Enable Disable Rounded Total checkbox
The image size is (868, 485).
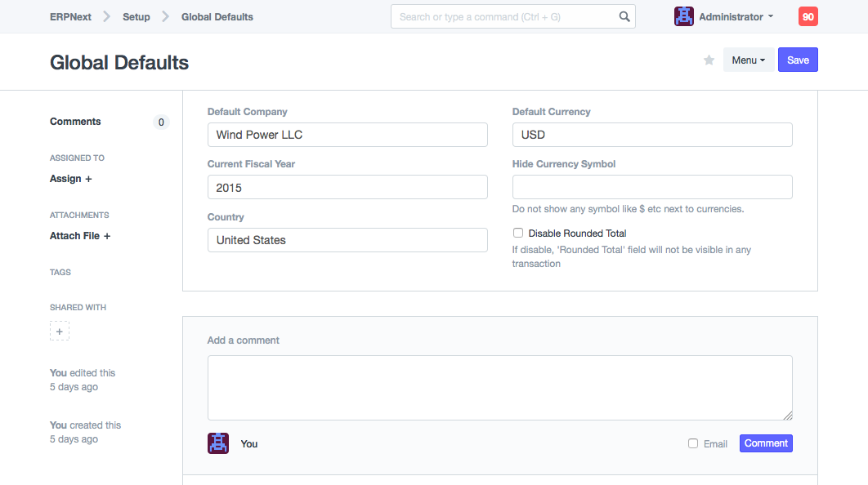(x=518, y=234)
